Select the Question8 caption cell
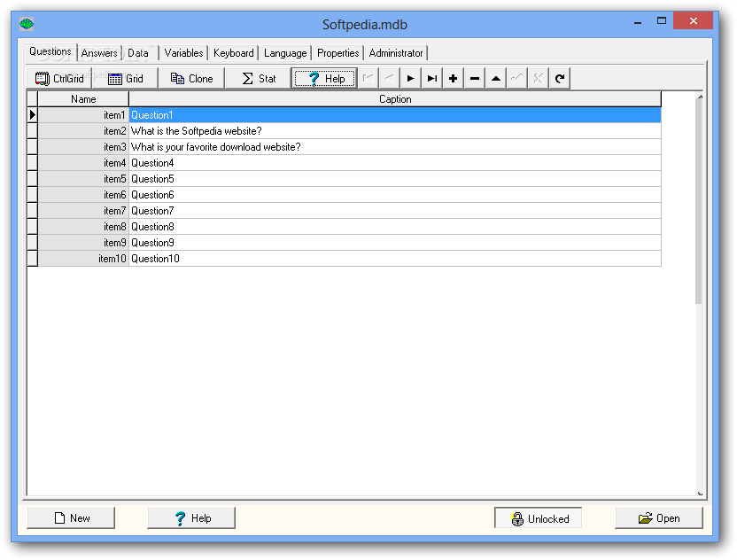The width and height of the screenshot is (737, 560). coord(395,227)
